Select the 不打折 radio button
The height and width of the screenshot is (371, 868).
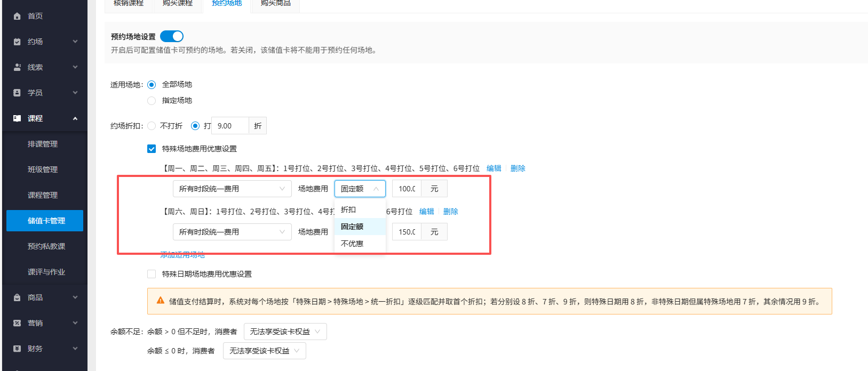coord(152,126)
